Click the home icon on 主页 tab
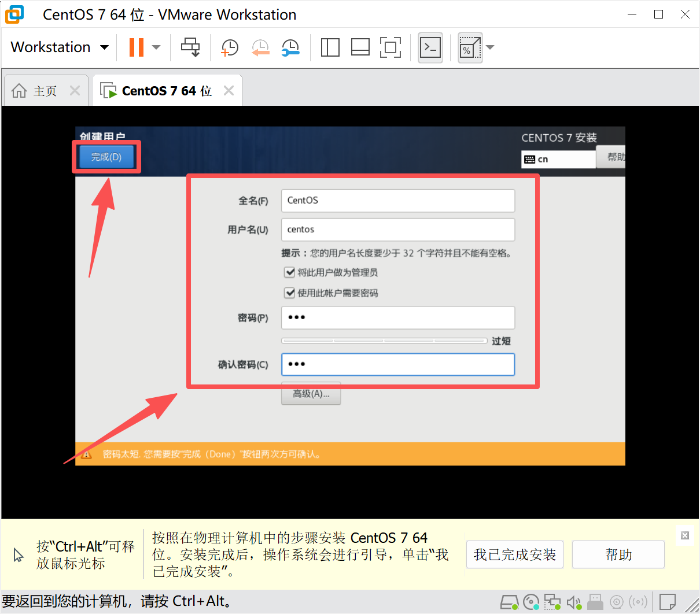The height and width of the screenshot is (614, 700). pyautogui.click(x=19, y=91)
